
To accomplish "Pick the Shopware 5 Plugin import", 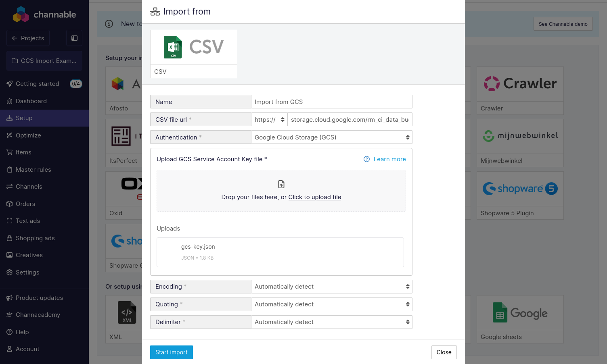I will (x=520, y=195).
